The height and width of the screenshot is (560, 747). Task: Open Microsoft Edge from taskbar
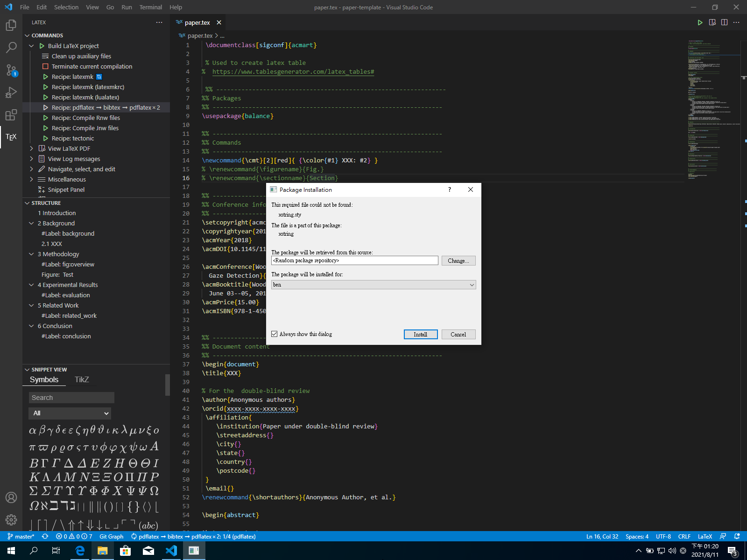pyautogui.click(x=80, y=551)
